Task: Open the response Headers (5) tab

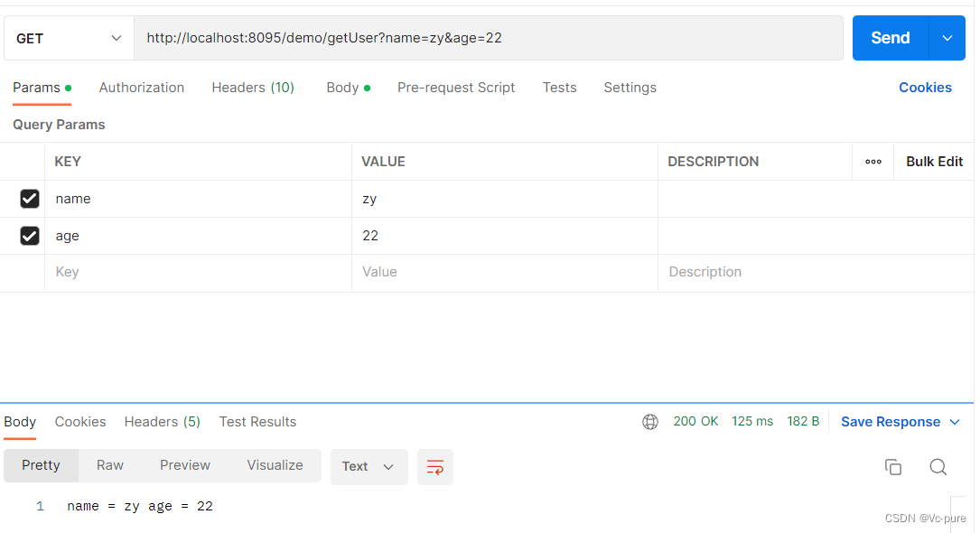Action: 162,421
